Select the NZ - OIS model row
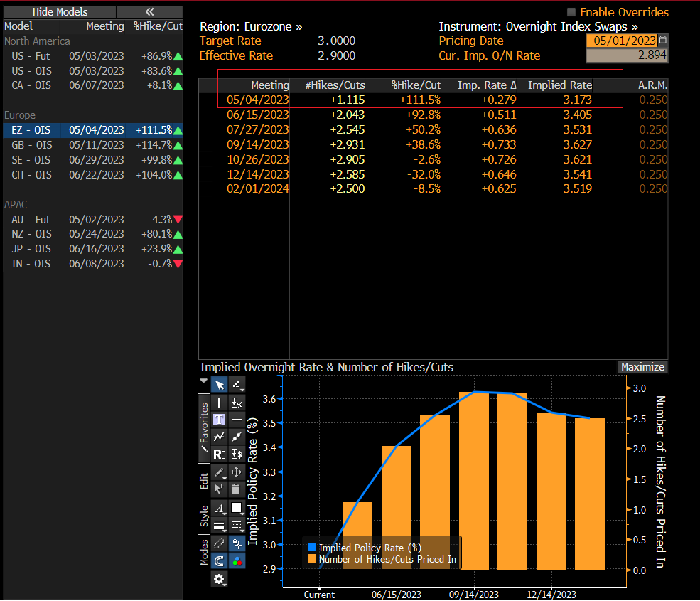Image resolution: width=700 pixels, height=601 pixels. 93,234
